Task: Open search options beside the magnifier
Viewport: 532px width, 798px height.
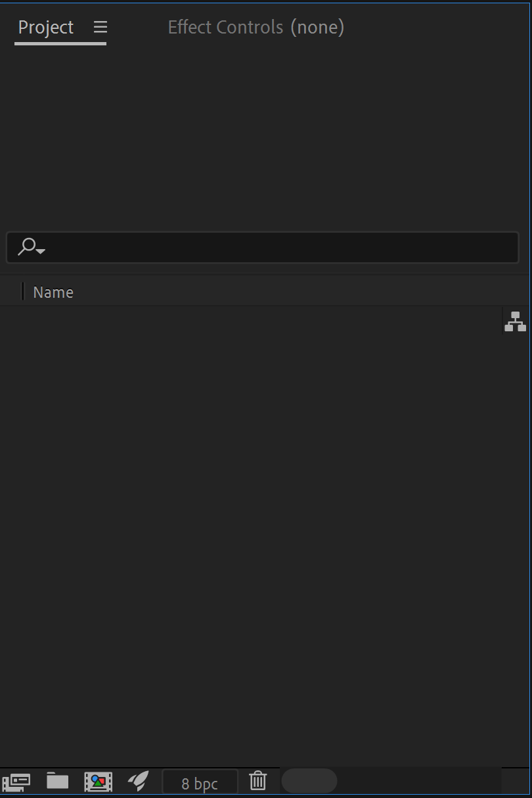Action: click(x=41, y=251)
